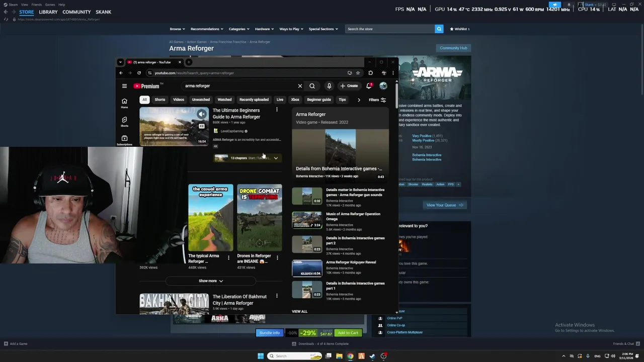The image size is (644, 362).
Task: Click YouTube Create button
Action: click(349, 86)
